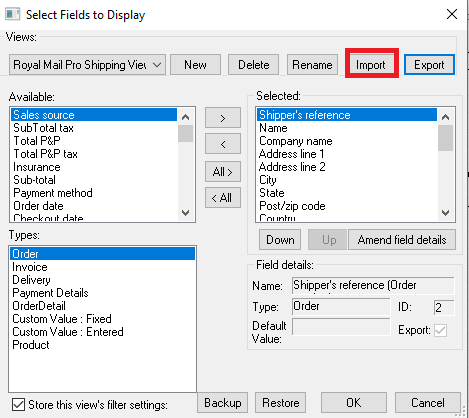The width and height of the screenshot is (469, 418).
Task: Select 'Invoice' in the Types list
Action: [30, 267]
